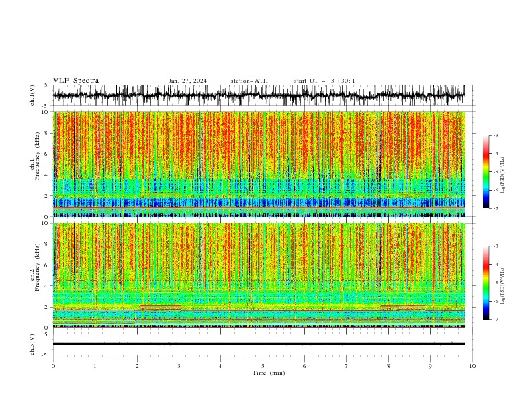Click inside the ch.2 spectrogram panel
The height and width of the screenshot is (411, 532).
point(259,275)
